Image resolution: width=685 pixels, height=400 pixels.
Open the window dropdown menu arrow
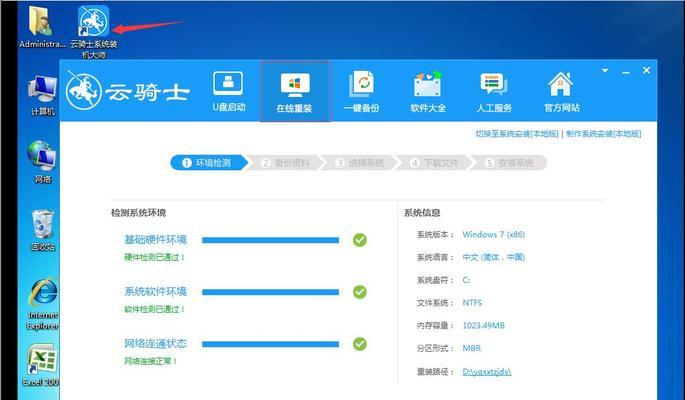click(x=605, y=70)
